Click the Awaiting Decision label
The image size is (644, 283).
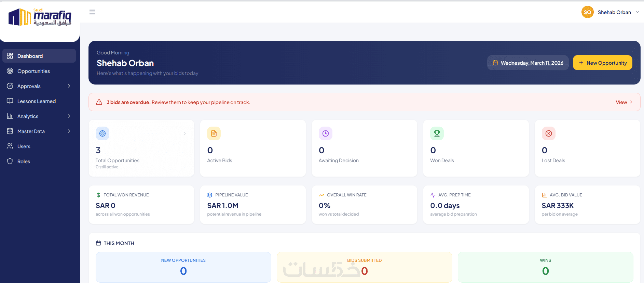(x=339, y=160)
